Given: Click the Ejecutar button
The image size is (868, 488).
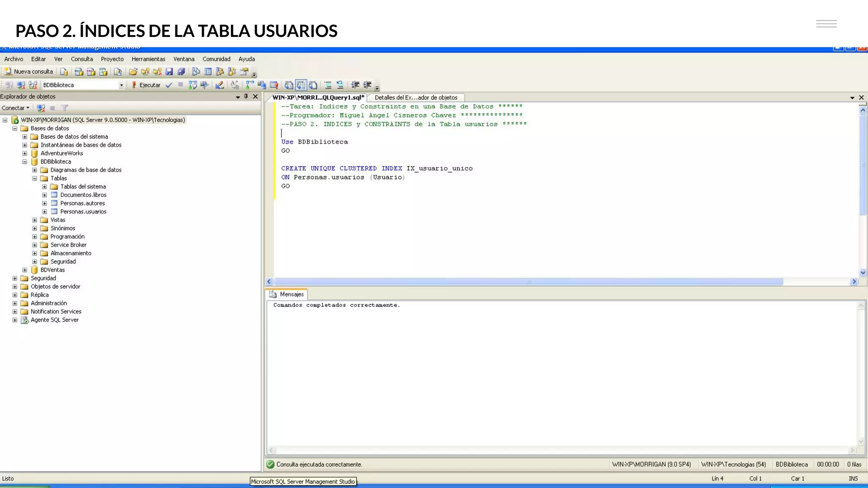Looking at the screenshot, I should [146, 85].
